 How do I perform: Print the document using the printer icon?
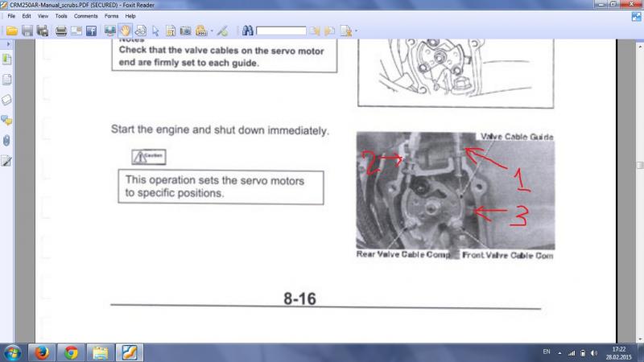tap(61, 31)
